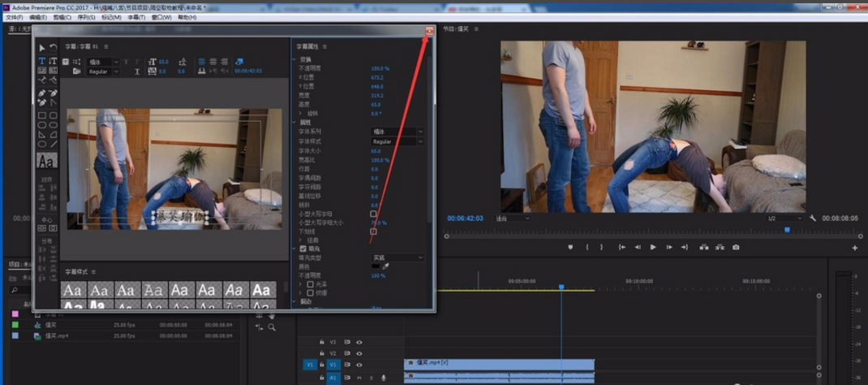868x385 pixels.
Task: Step forward one frame in program monitor
Action: [668, 247]
